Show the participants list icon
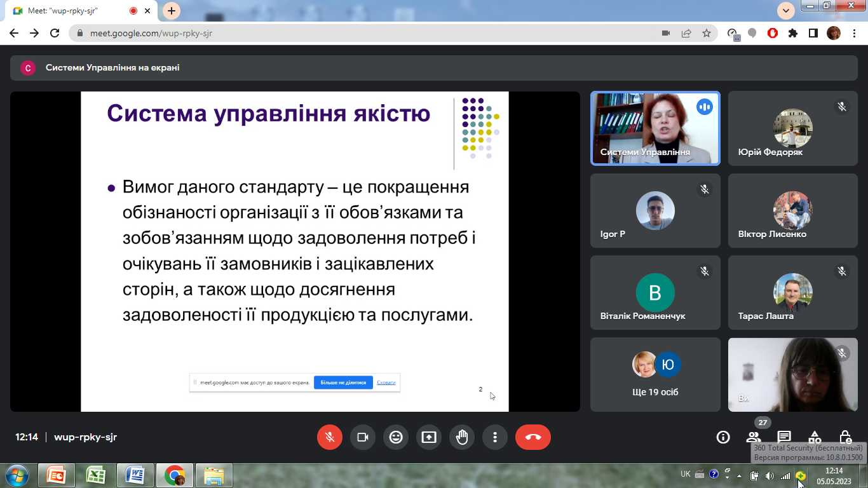This screenshot has width=868, height=488. 754,437
